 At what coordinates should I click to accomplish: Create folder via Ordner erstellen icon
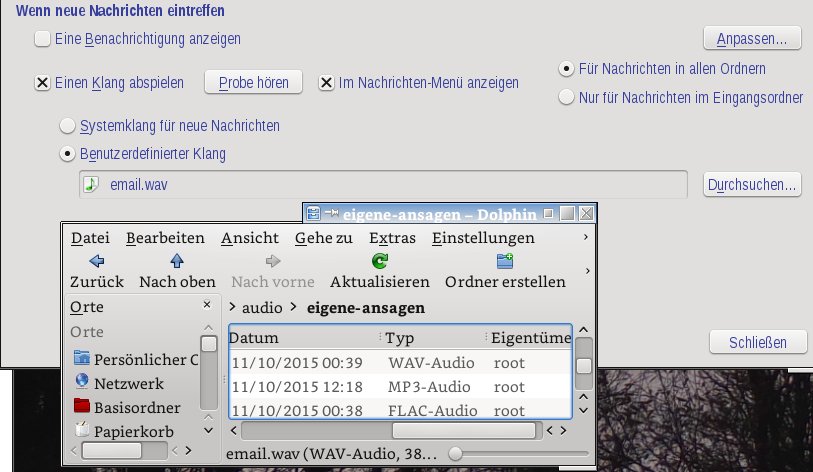pos(505,261)
